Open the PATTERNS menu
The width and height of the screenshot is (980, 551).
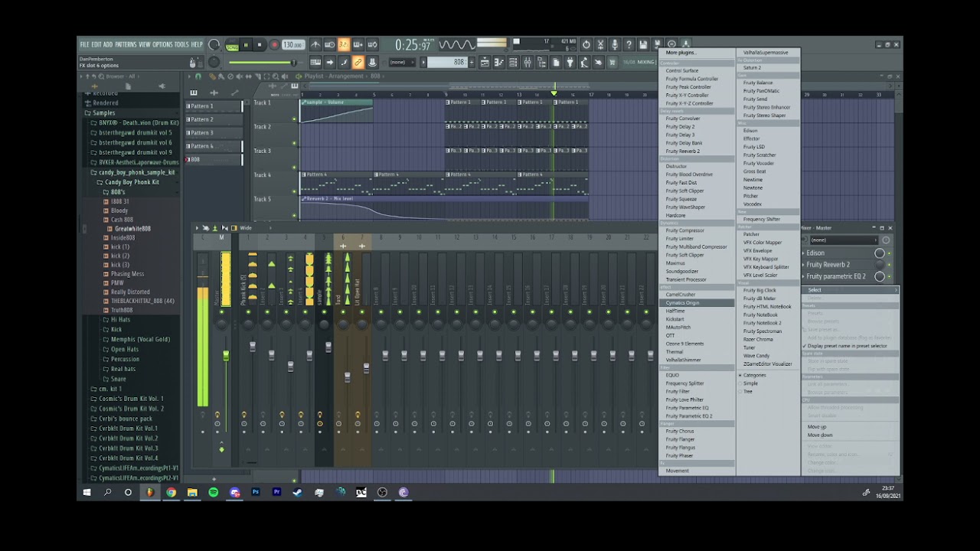coord(126,44)
